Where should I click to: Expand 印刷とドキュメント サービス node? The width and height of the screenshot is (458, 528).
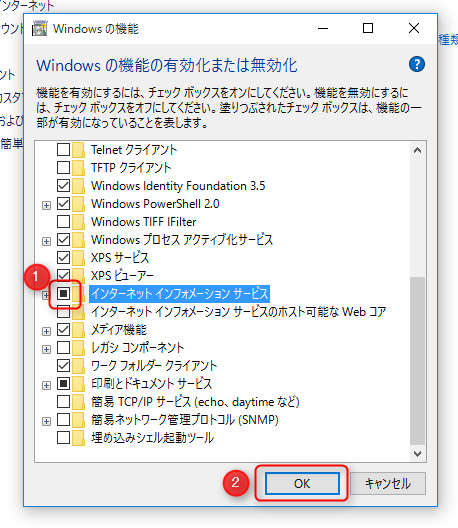tap(46, 386)
